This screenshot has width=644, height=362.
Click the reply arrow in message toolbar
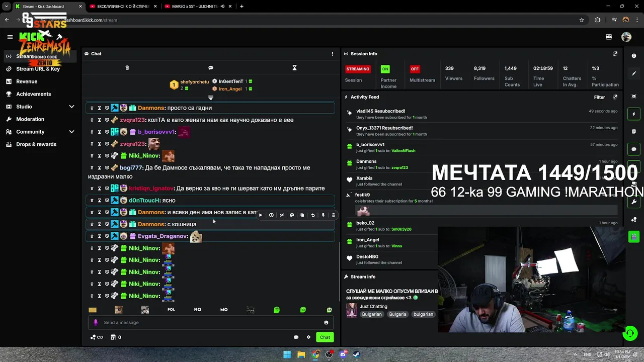pyautogui.click(x=312, y=215)
